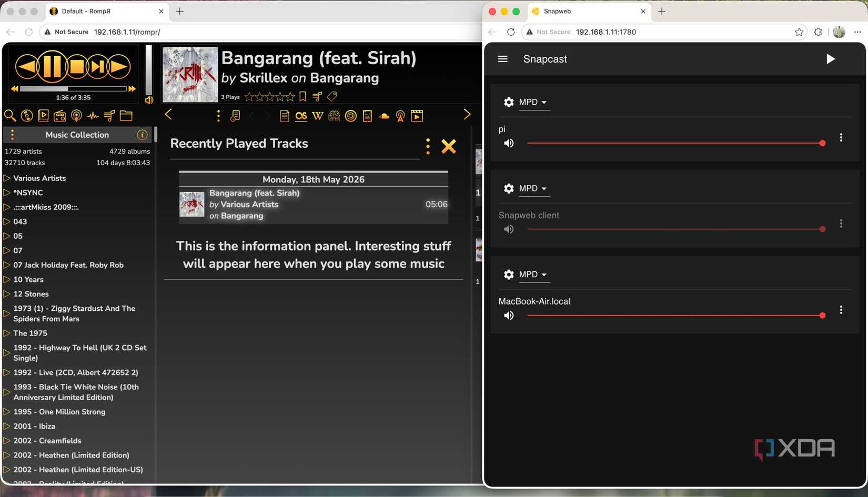
Task: Click the Music Collection info icon
Action: pos(142,135)
